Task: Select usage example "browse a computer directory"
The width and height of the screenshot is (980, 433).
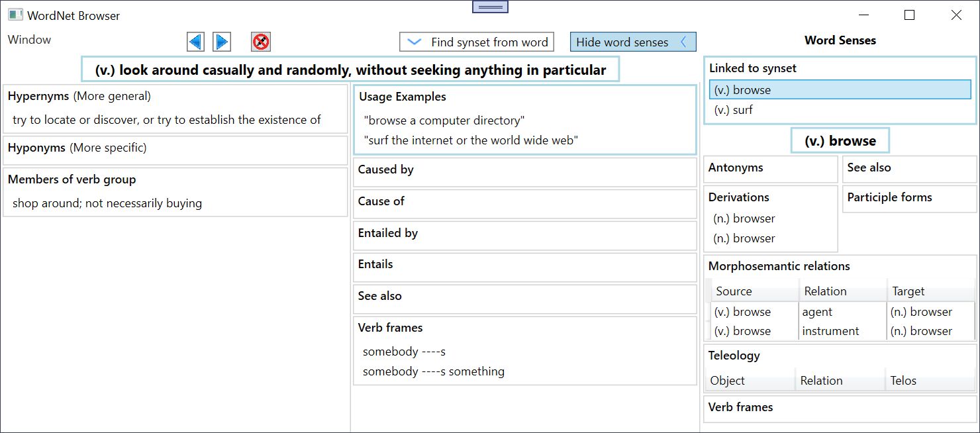Action: pyautogui.click(x=444, y=120)
